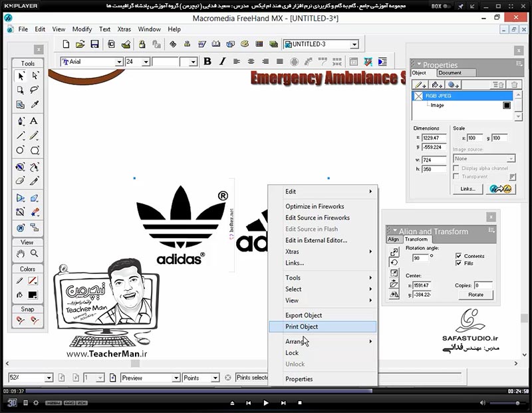Image resolution: width=532 pixels, height=413 pixels.
Task: Open the UNTITLED-3 document dropdown
Action: click(354, 45)
